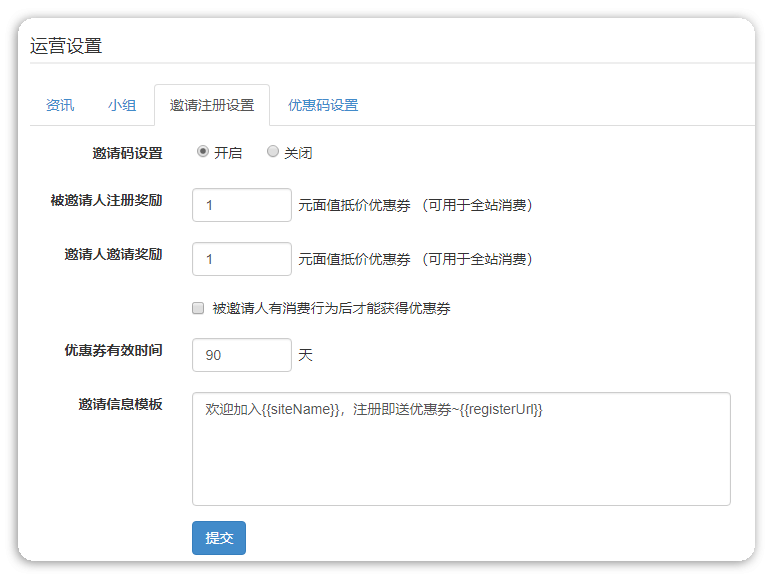The width and height of the screenshot is (773, 579).
Task: Select the 邀请注册设置 tab
Action: [x=212, y=105]
